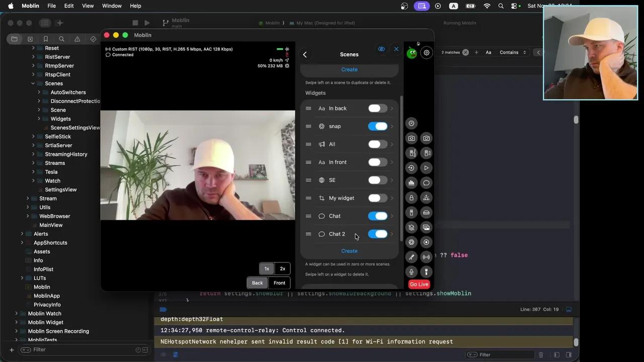
Task: Open the chat bubble quick button
Action: point(427,183)
